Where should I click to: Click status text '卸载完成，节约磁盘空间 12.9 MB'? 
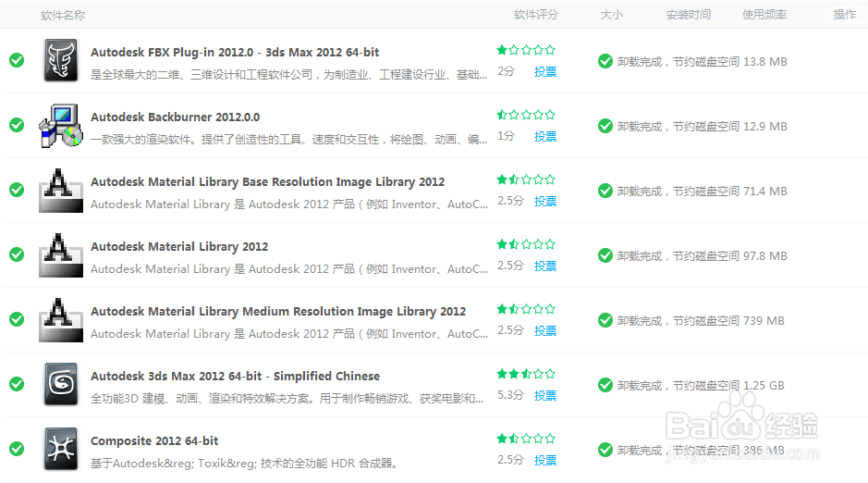[x=702, y=126]
